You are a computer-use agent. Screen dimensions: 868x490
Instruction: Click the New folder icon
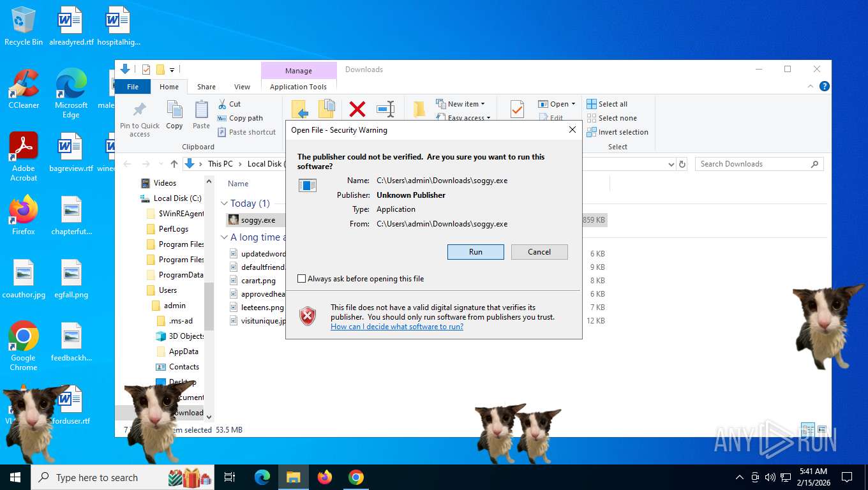419,109
